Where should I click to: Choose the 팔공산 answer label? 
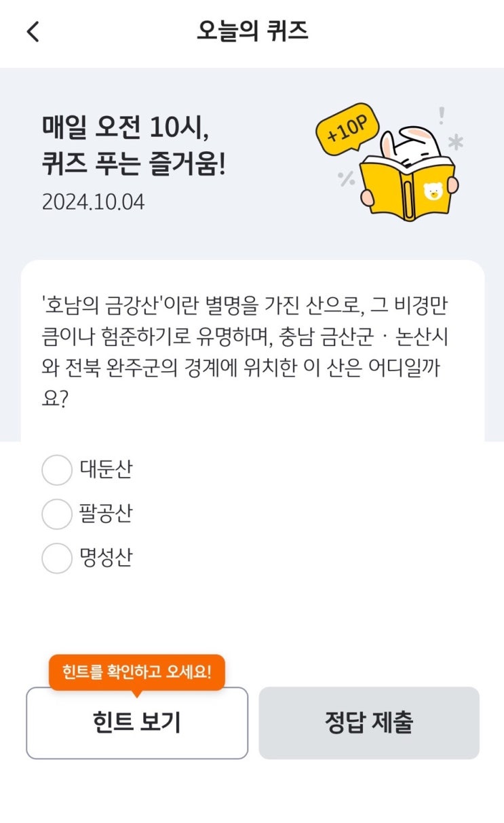tap(106, 514)
